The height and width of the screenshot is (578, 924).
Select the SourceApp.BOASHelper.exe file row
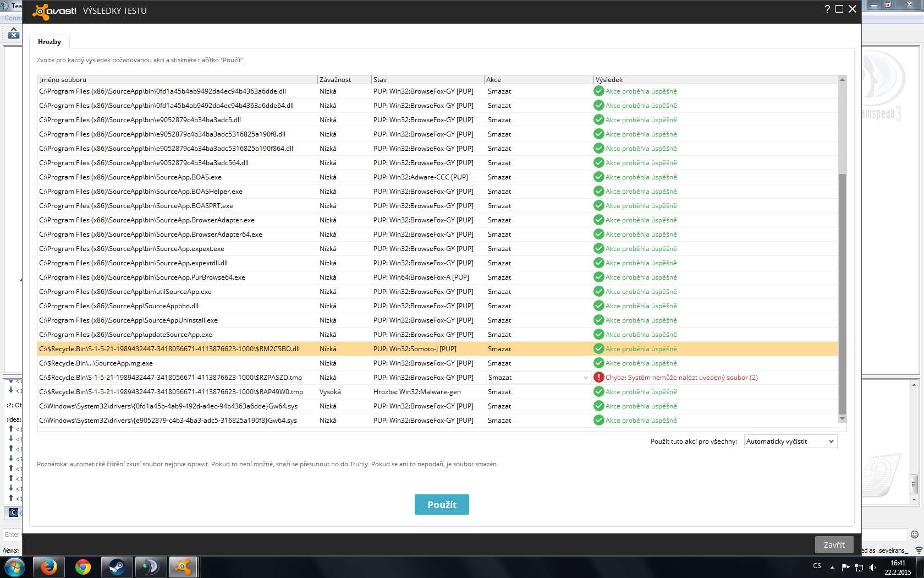pos(437,192)
